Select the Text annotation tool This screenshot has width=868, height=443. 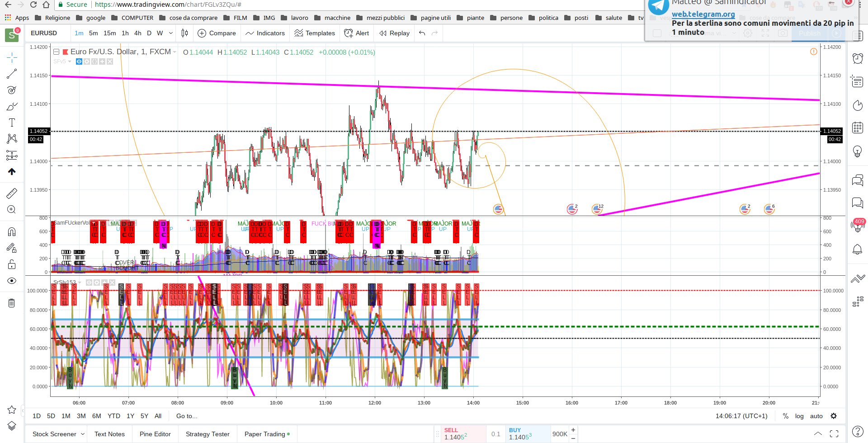[x=12, y=123]
